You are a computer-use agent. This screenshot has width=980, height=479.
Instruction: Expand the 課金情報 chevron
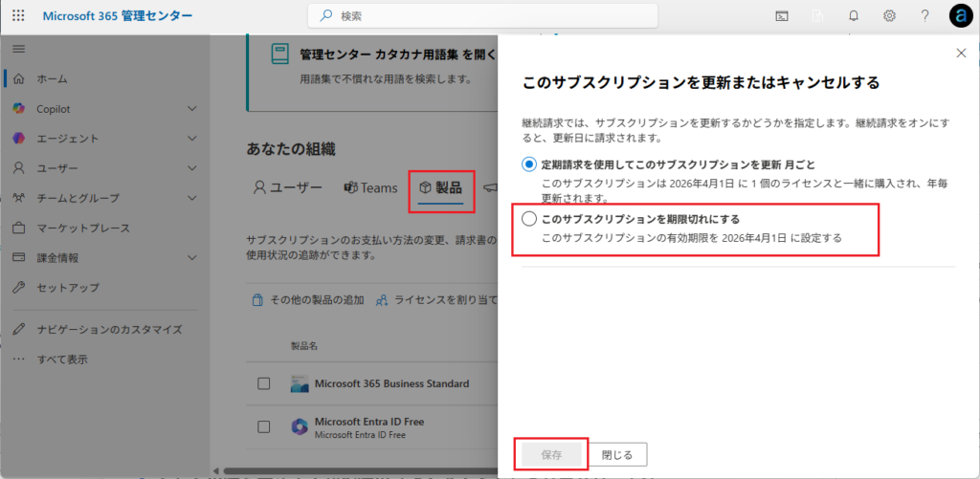coord(191,257)
